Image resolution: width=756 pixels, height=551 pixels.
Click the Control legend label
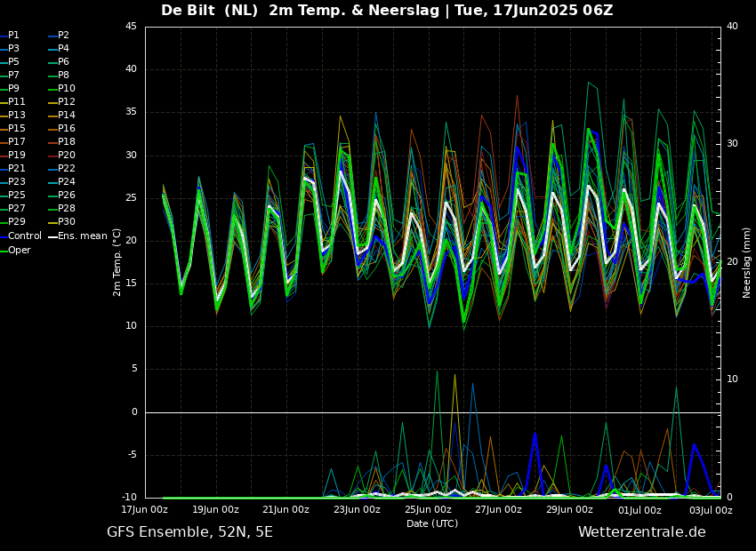[x=24, y=236]
